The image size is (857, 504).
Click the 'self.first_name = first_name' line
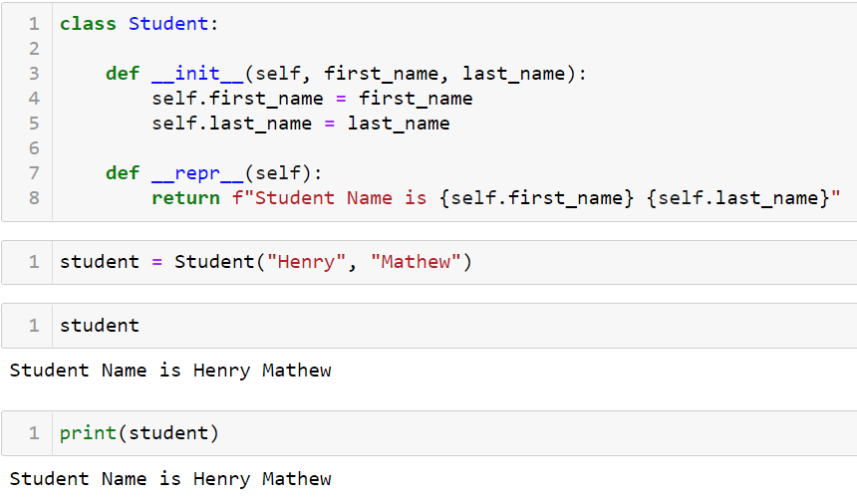[x=312, y=99]
